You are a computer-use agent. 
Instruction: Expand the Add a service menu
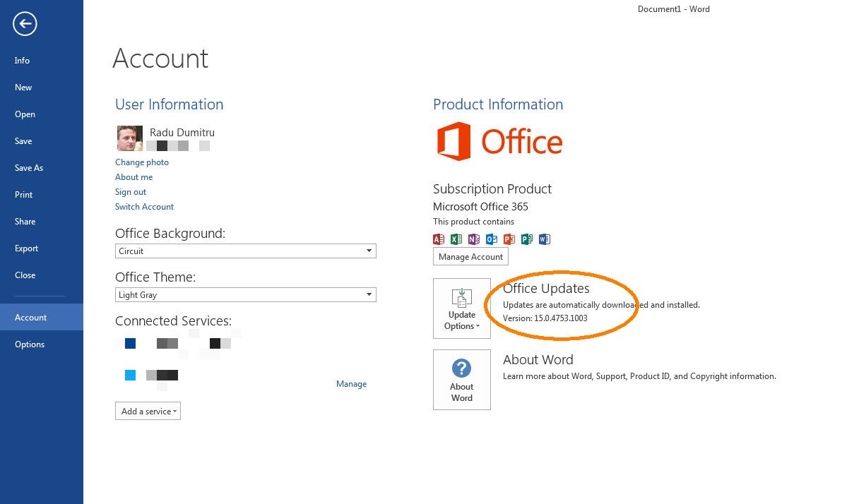148,411
